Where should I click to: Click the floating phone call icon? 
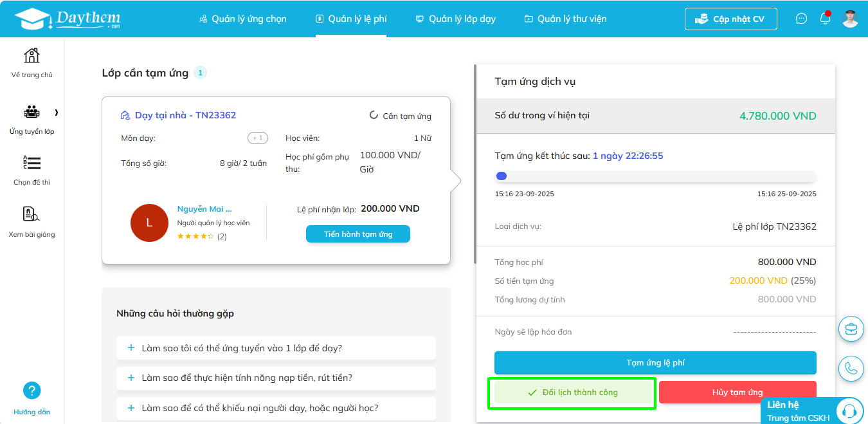click(x=851, y=368)
